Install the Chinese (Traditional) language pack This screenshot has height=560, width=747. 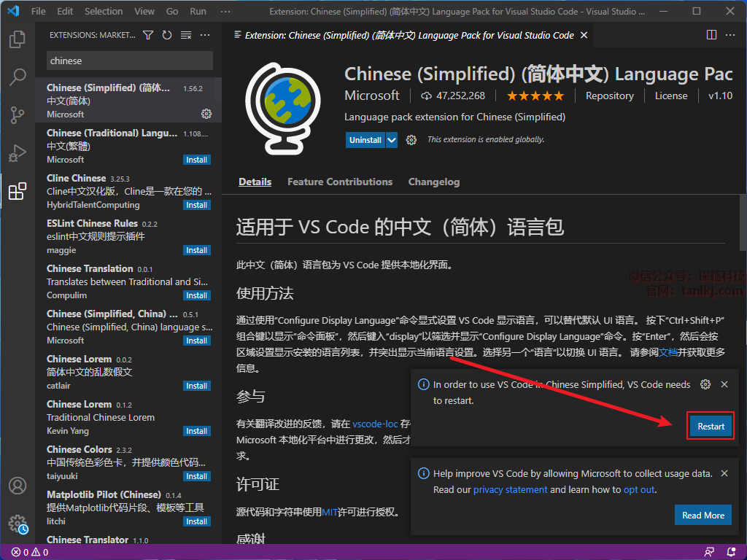coord(196,160)
